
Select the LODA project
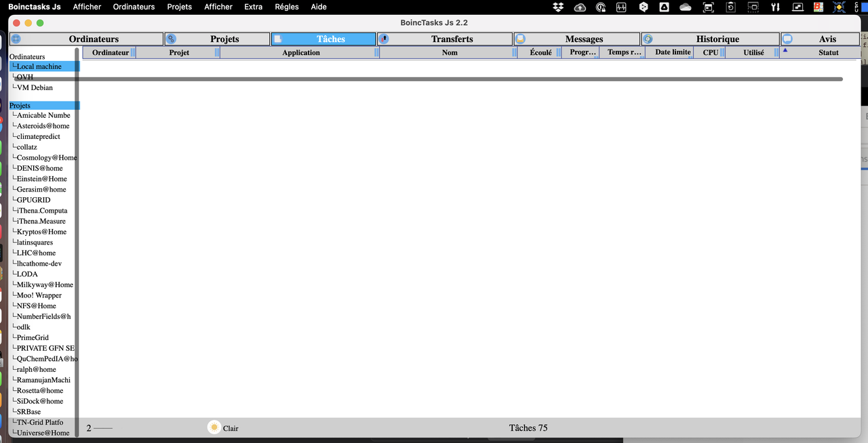(x=27, y=274)
